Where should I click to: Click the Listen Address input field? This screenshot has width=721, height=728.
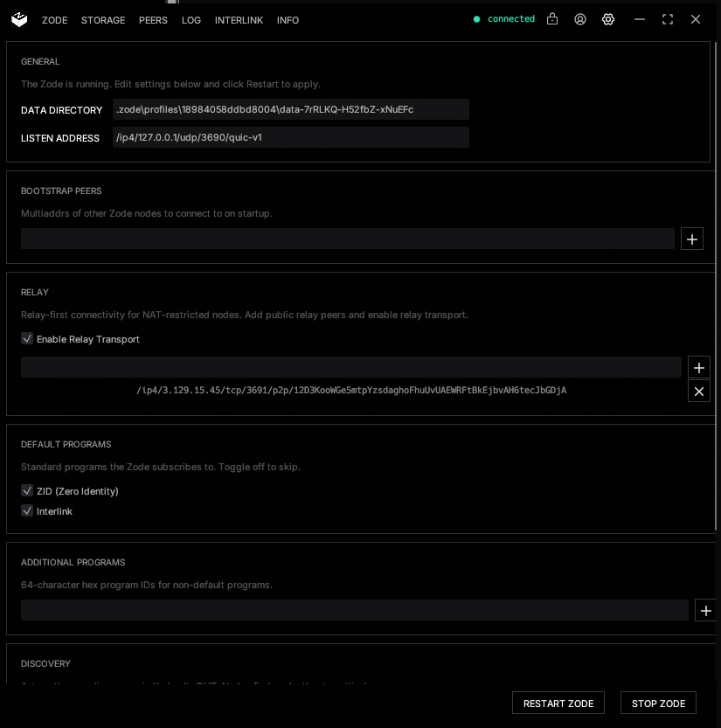(291, 137)
